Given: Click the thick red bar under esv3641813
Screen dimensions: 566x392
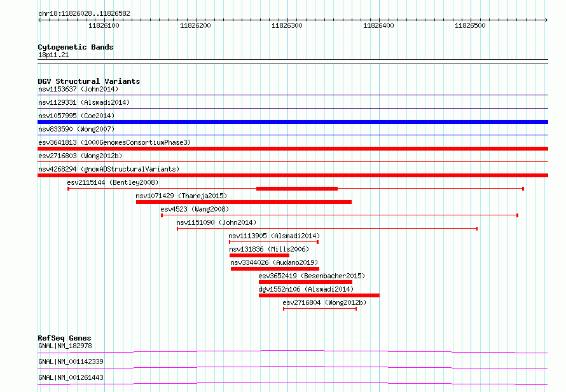Looking at the screenshot, I should 293,149.
